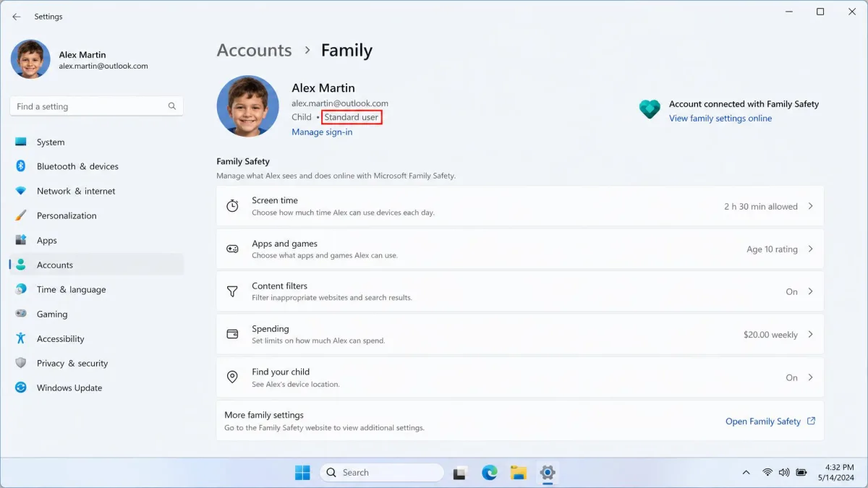
Task: Click inside the Find a setting box
Action: click(97, 106)
